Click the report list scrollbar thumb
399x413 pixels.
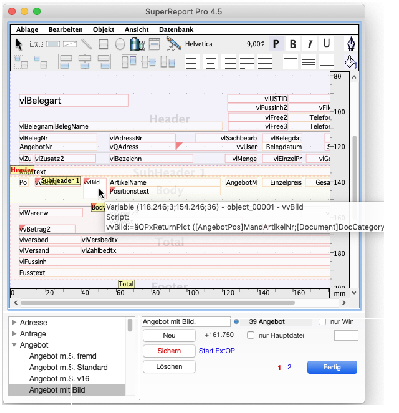[130, 325]
